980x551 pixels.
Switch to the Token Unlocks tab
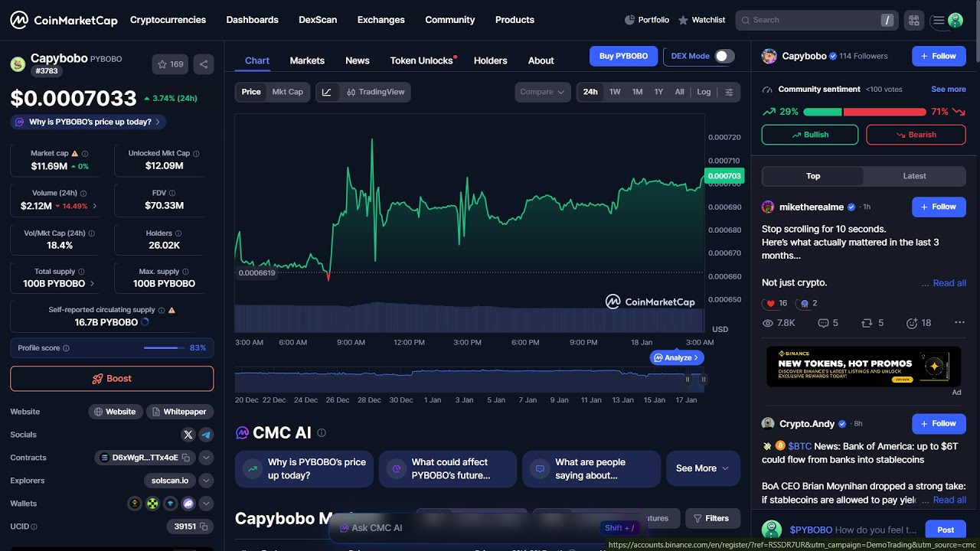point(422,60)
